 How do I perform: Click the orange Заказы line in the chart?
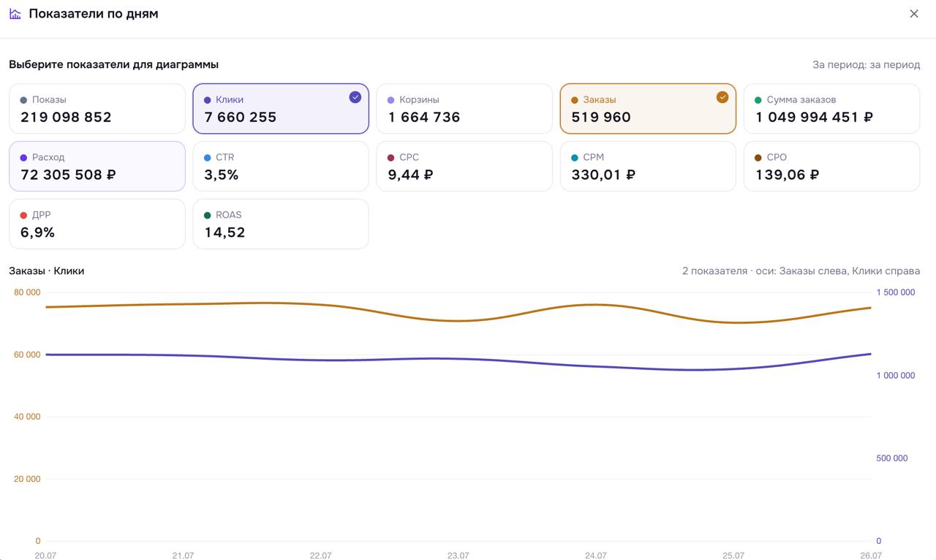[x=458, y=320]
